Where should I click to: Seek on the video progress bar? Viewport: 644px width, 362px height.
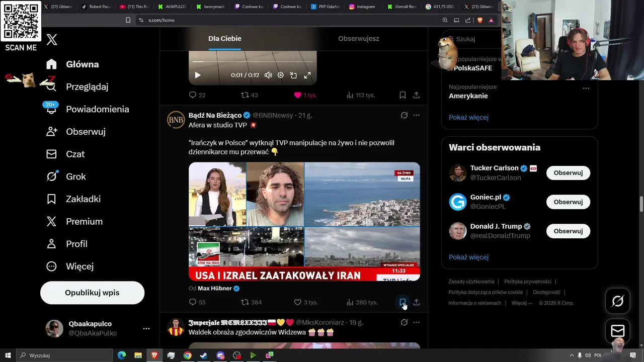point(253,62)
